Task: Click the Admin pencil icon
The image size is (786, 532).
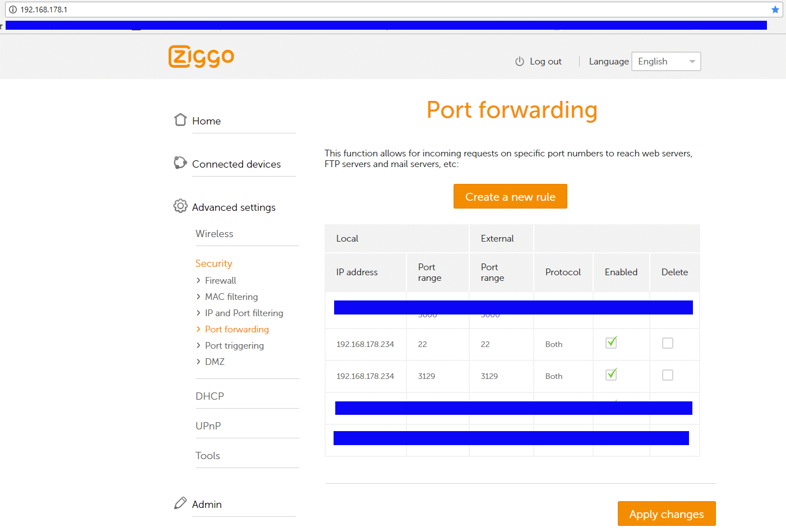Action: coord(180,503)
